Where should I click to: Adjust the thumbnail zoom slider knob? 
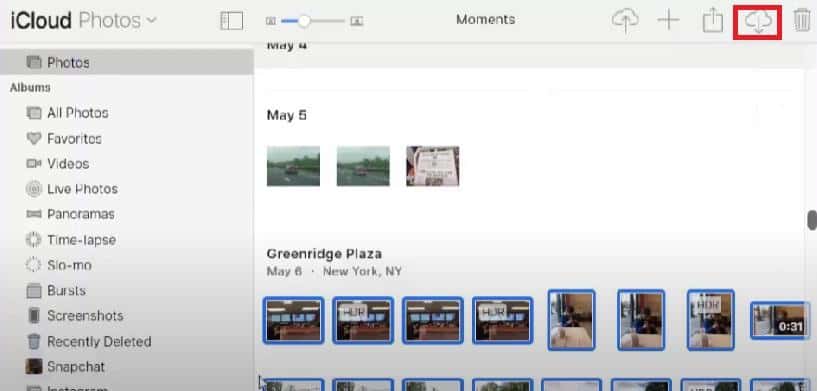click(x=304, y=21)
